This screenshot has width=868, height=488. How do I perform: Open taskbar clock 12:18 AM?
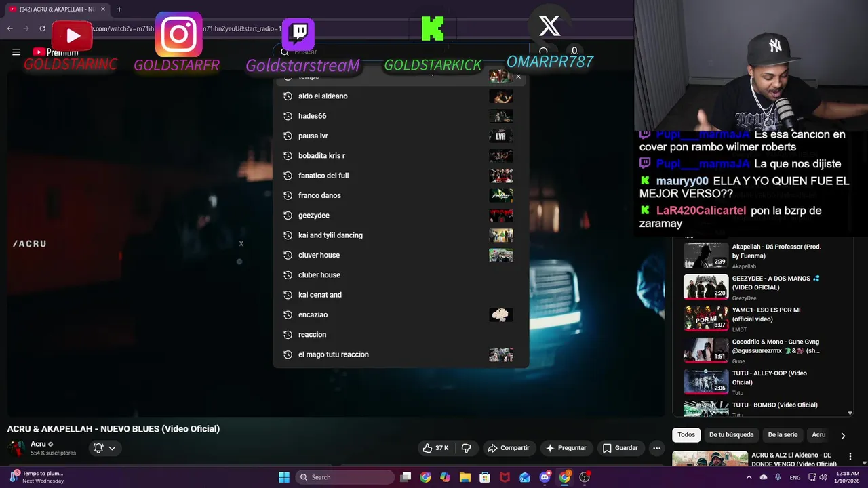(x=848, y=477)
